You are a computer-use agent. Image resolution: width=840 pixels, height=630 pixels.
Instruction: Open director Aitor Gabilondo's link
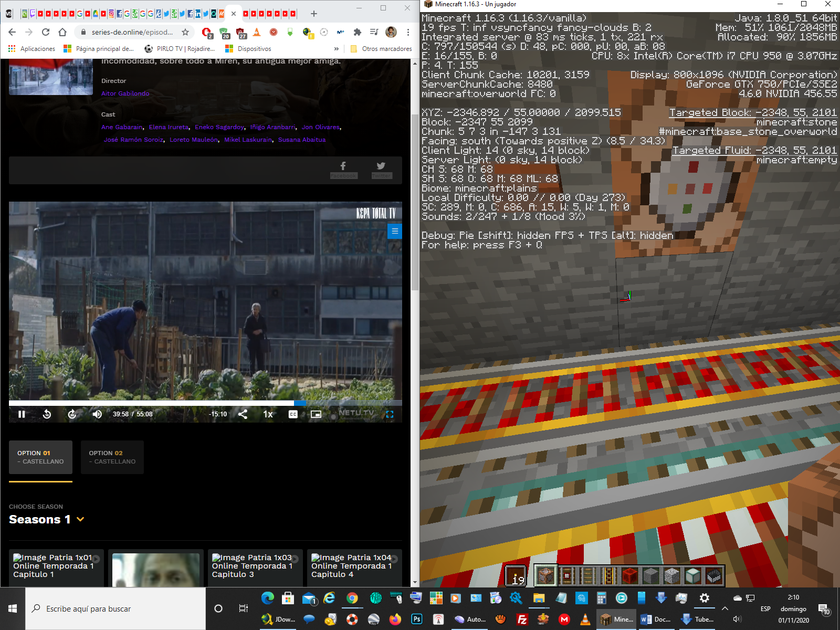(x=125, y=93)
